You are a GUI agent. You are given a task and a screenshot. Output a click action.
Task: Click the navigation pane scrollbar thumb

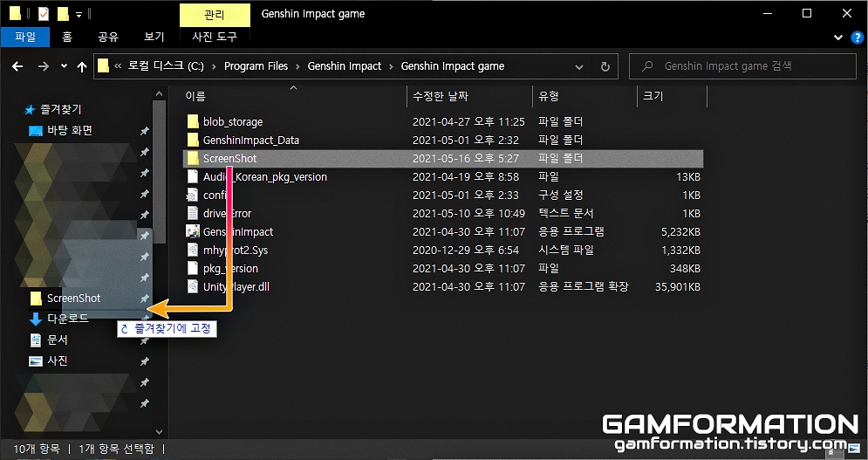pyautogui.click(x=160, y=172)
